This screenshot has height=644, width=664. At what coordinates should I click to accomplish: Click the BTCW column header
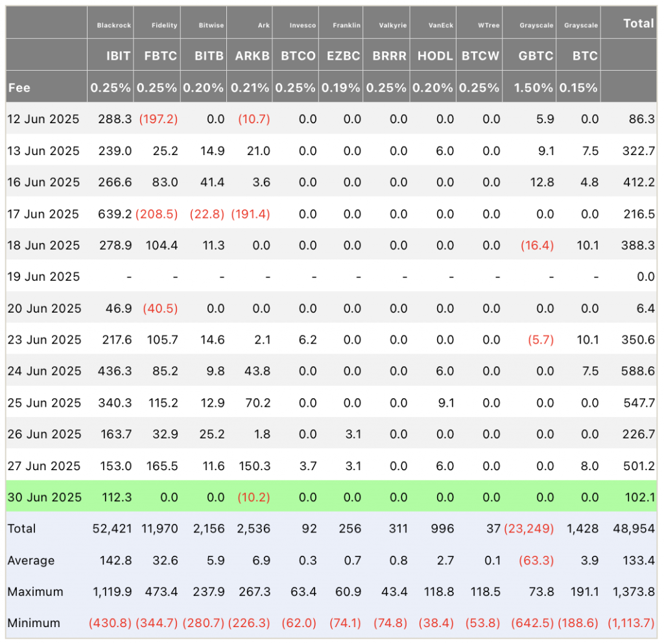(480, 56)
